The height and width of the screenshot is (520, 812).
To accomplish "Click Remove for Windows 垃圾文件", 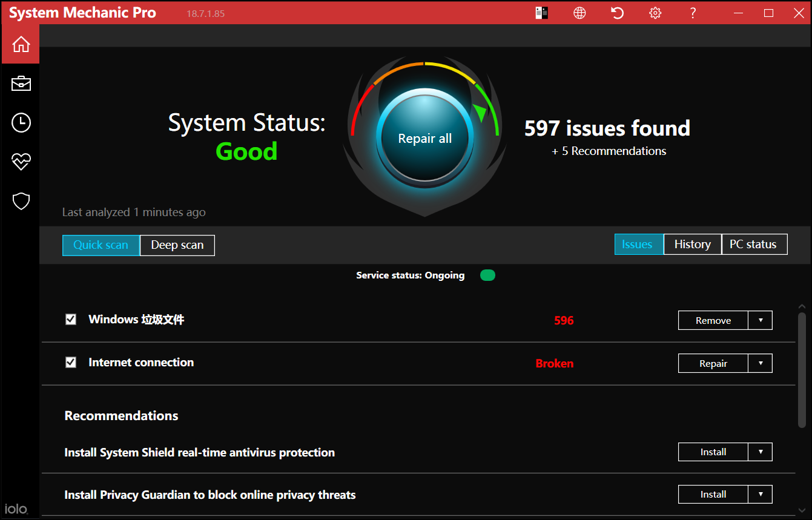I will [713, 320].
